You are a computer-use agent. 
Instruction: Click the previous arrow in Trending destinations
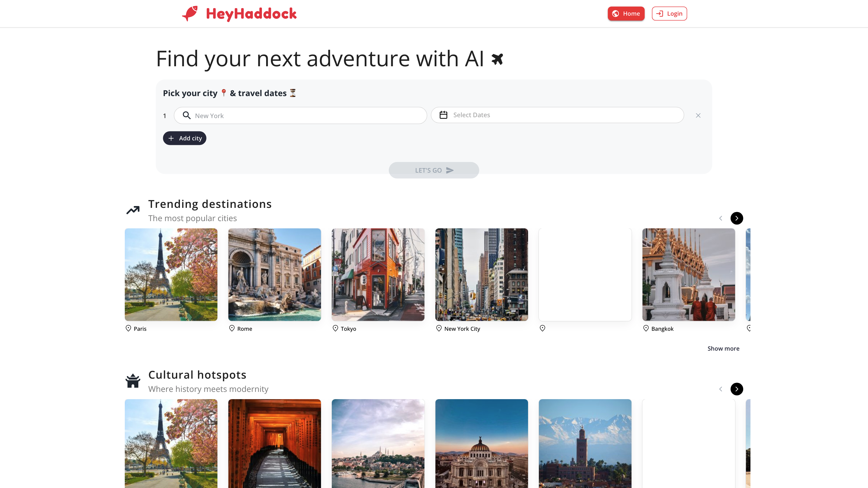pos(720,218)
